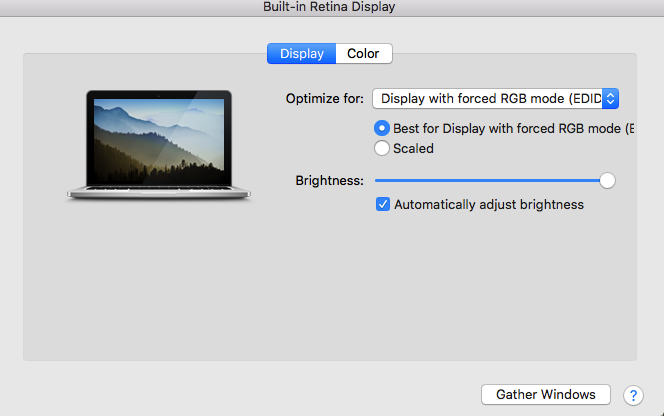Switch to the Color tab

point(363,54)
